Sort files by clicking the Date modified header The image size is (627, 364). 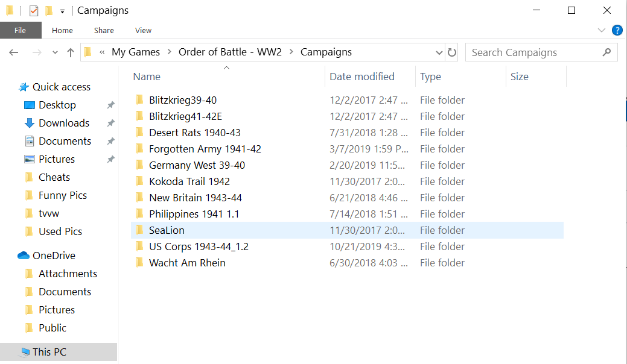[x=361, y=77]
